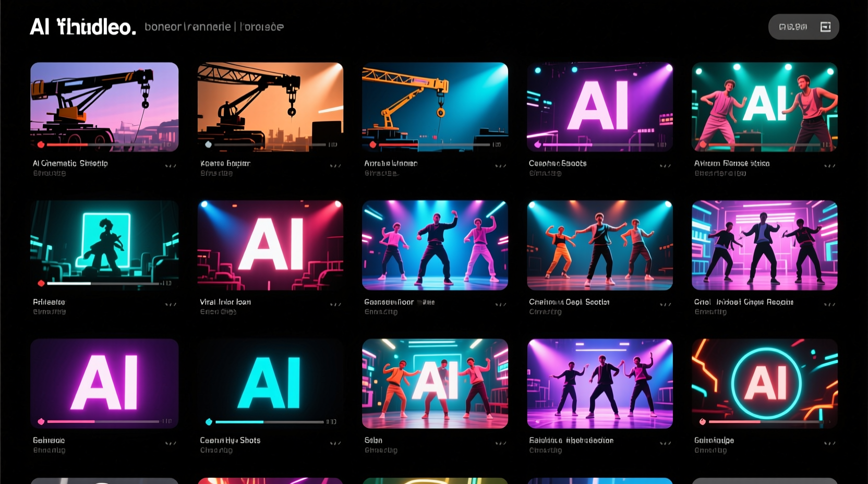Open the options menu for AI Cinematic Shots
Screen dimensions: 868x484
tap(170, 165)
